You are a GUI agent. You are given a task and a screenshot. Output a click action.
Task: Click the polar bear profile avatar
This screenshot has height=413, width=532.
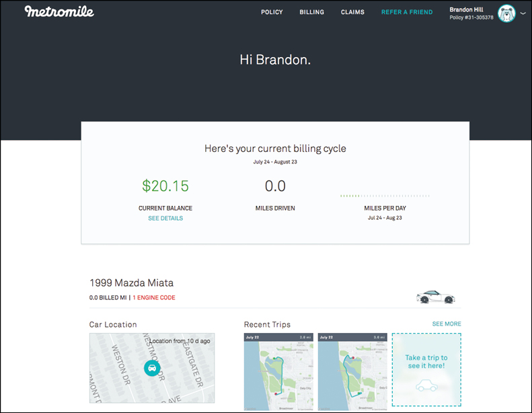(x=506, y=13)
